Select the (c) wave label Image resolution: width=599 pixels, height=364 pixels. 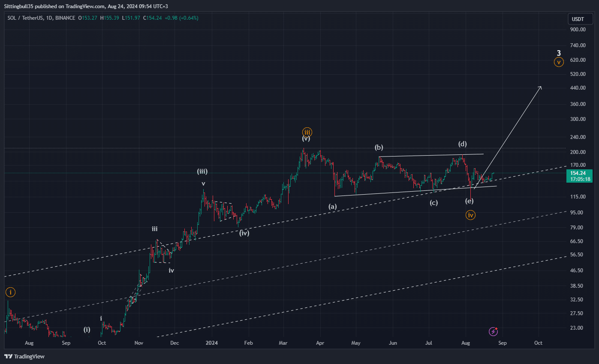[x=434, y=203]
